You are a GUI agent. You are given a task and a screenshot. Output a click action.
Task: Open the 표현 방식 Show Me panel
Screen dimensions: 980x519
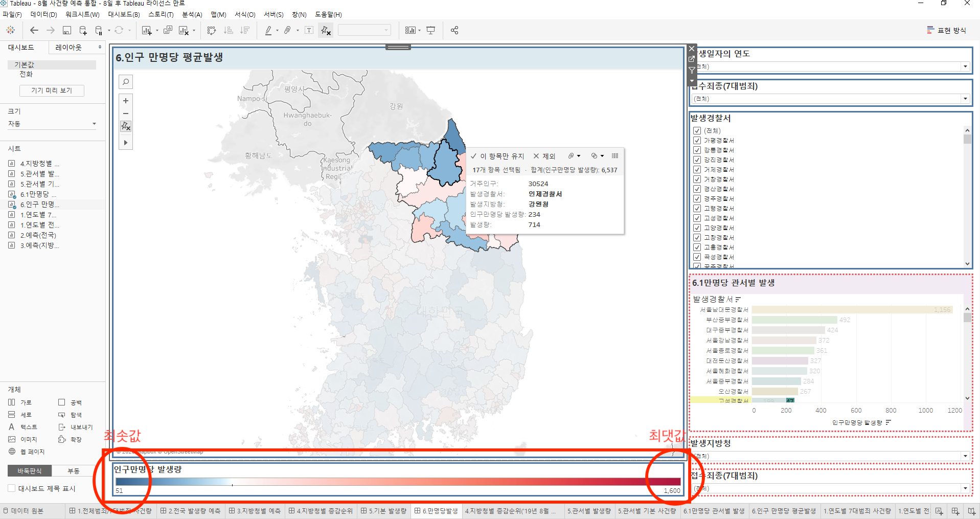tap(947, 30)
